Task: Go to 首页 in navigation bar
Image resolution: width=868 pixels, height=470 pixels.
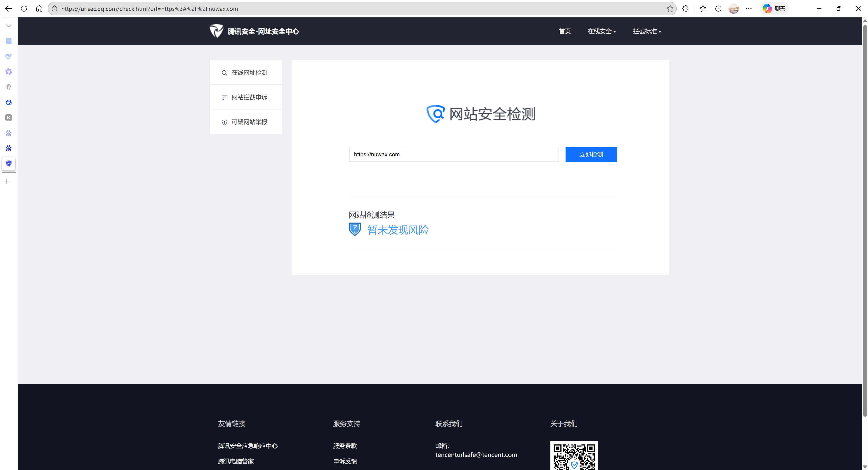Action: 565,31
